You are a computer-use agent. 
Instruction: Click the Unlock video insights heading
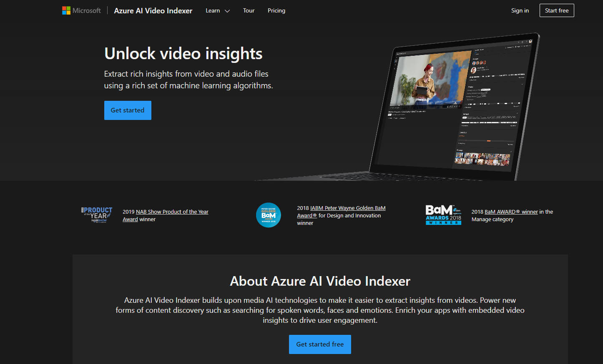pyautogui.click(x=183, y=53)
